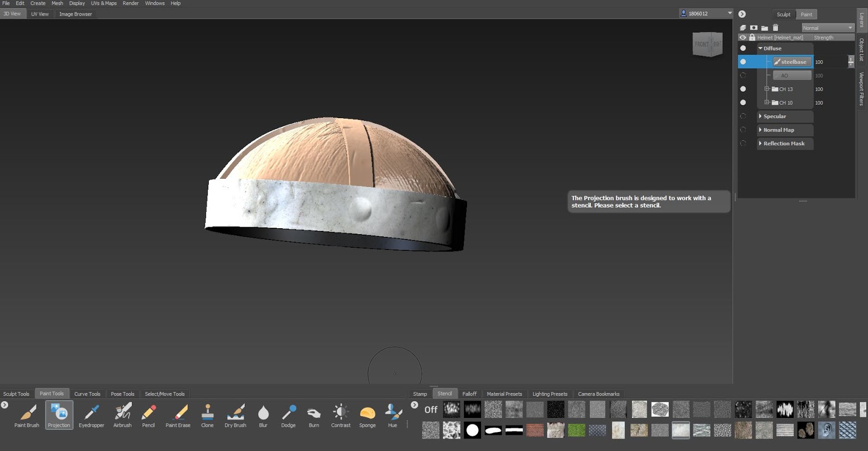Expand the Normal Map channel
The width and height of the screenshot is (868, 451).
760,130
